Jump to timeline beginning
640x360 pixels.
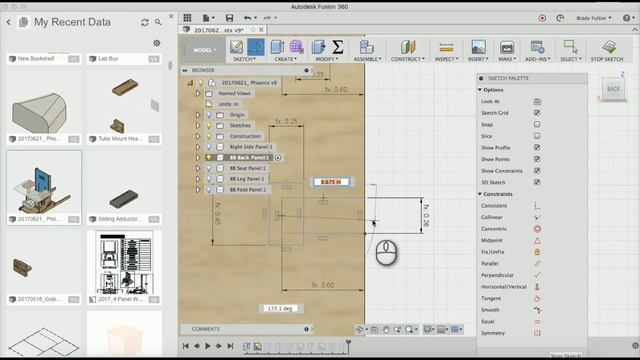(186, 346)
